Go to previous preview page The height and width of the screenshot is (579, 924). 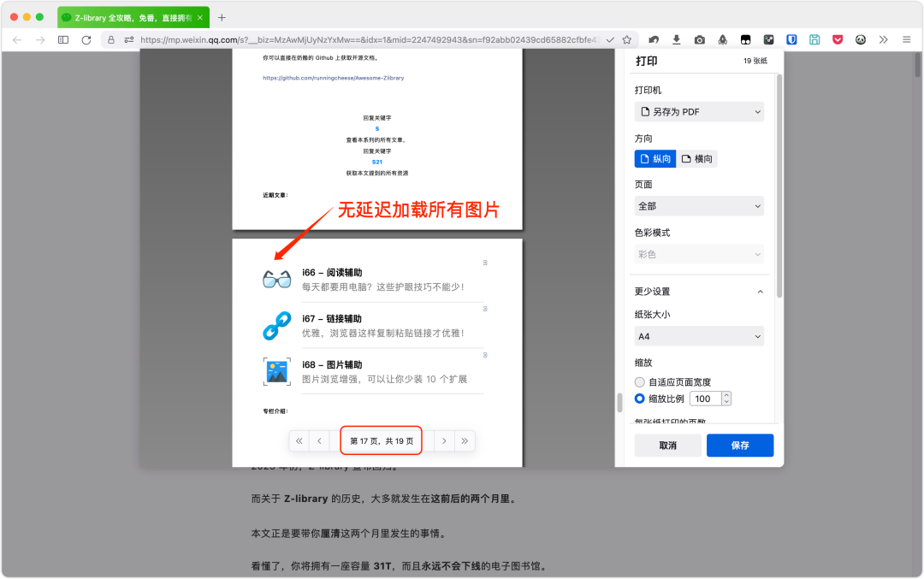[x=319, y=440]
